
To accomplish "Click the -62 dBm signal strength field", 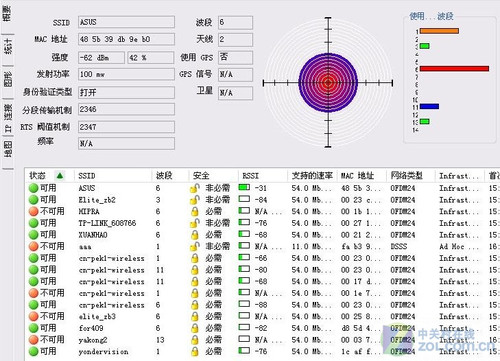I will (x=101, y=58).
